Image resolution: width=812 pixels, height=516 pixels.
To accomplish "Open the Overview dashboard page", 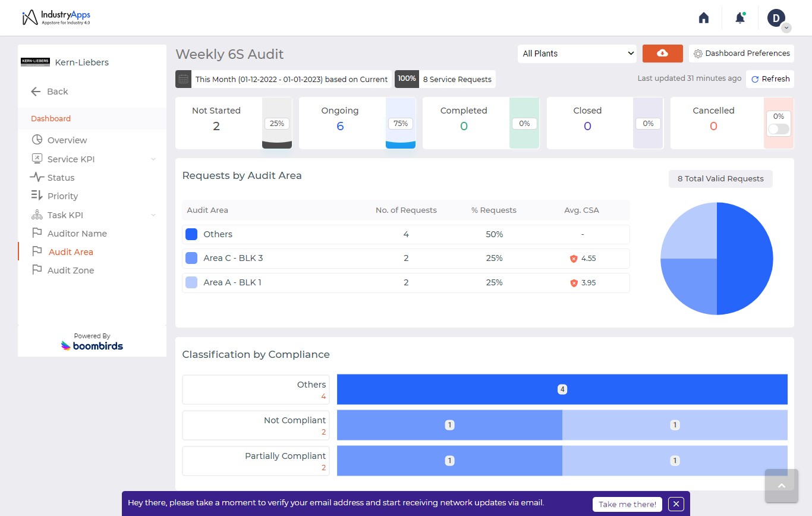I will point(67,140).
